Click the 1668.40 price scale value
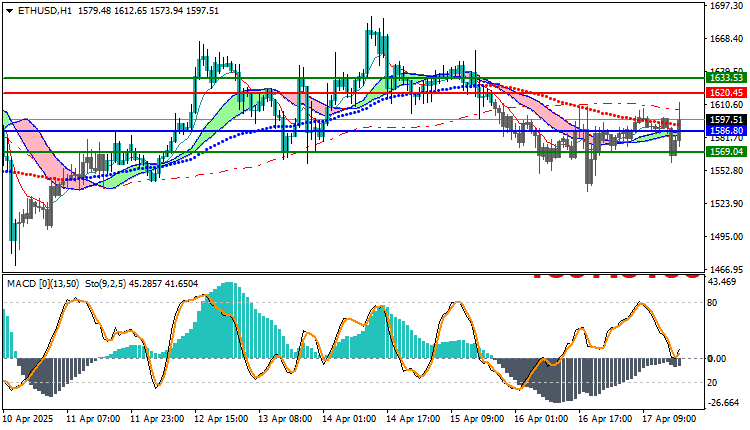Image resolution: width=750 pixels, height=430 pixels. pyautogui.click(x=727, y=38)
